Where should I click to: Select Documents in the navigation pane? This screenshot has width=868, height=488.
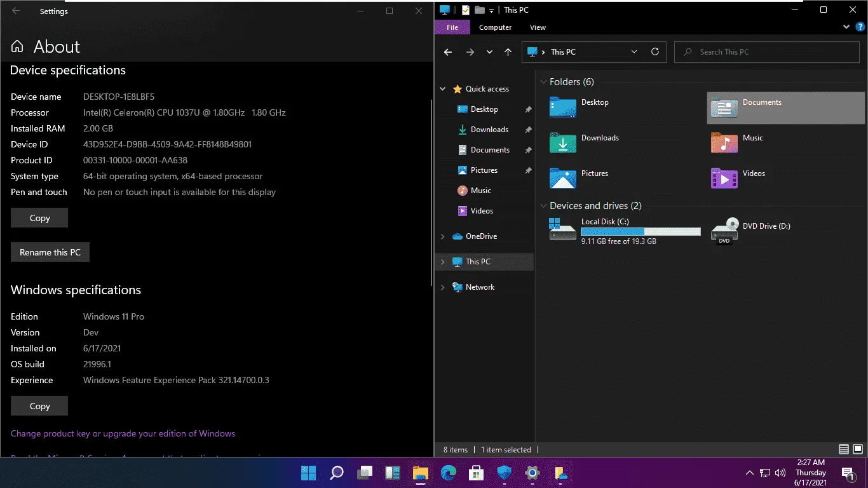click(490, 150)
